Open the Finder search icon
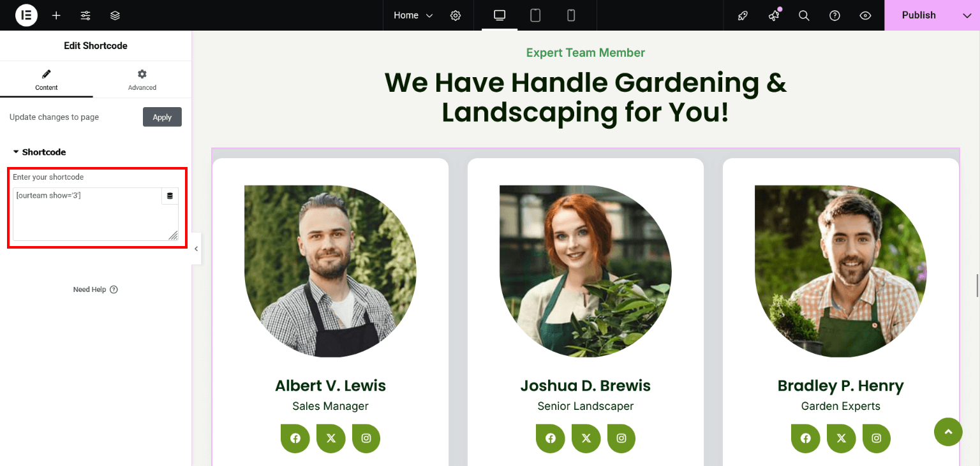Screen dimensions: 980x466 coord(804,15)
